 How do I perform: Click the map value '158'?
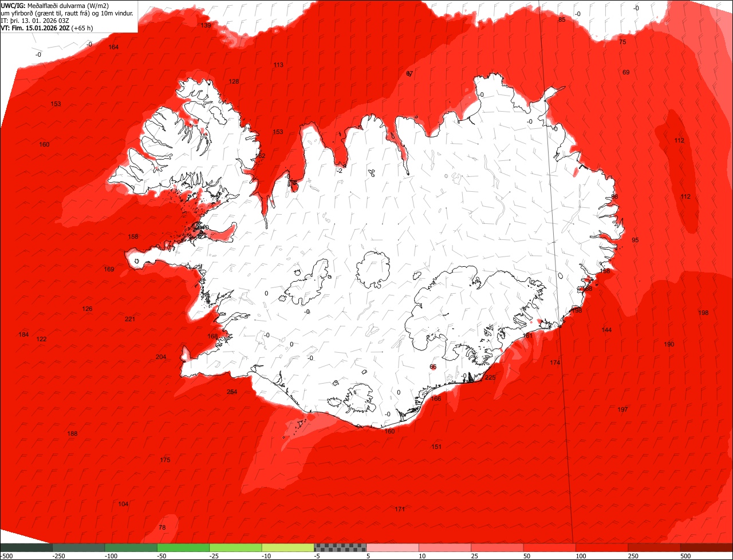click(133, 236)
